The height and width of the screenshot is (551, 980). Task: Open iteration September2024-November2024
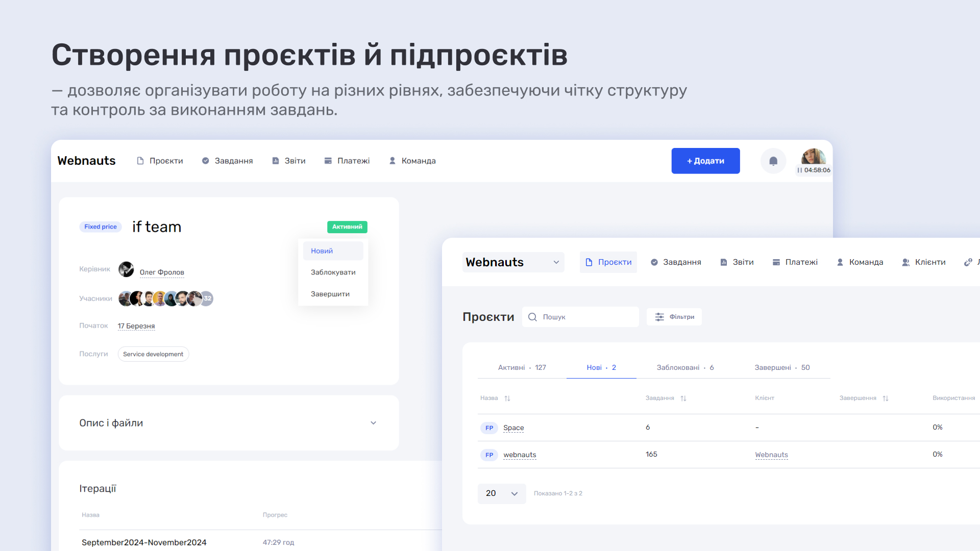click(144, 542)
